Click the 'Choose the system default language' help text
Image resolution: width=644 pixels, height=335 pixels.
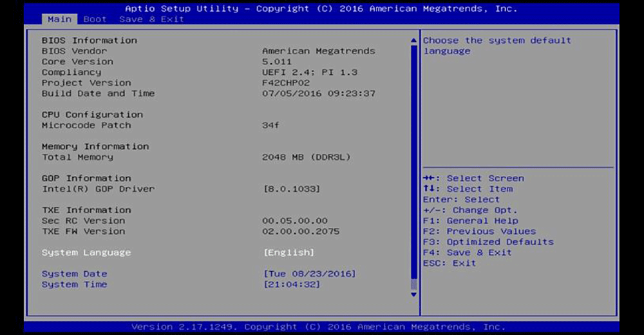pos(497,46)
